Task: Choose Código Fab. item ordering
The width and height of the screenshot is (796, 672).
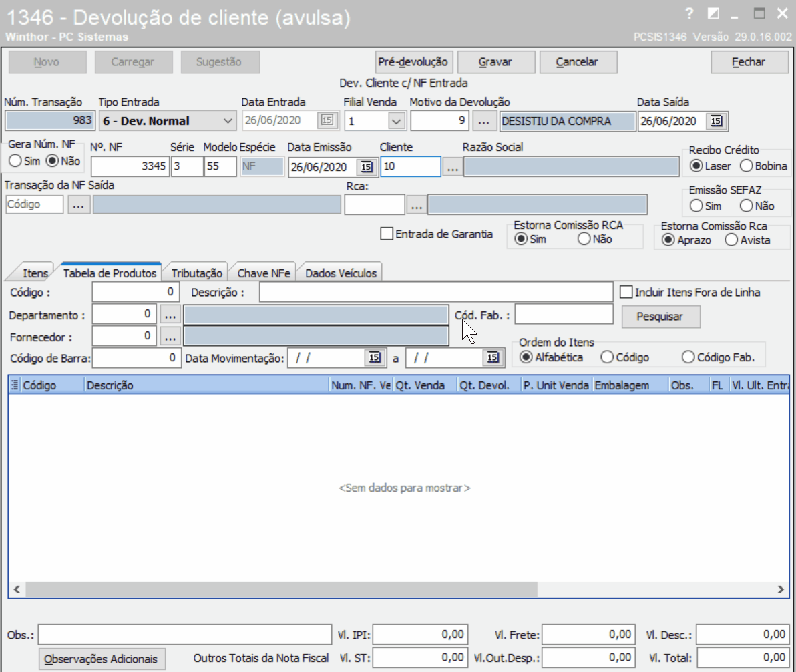Action: pos(688,357)
